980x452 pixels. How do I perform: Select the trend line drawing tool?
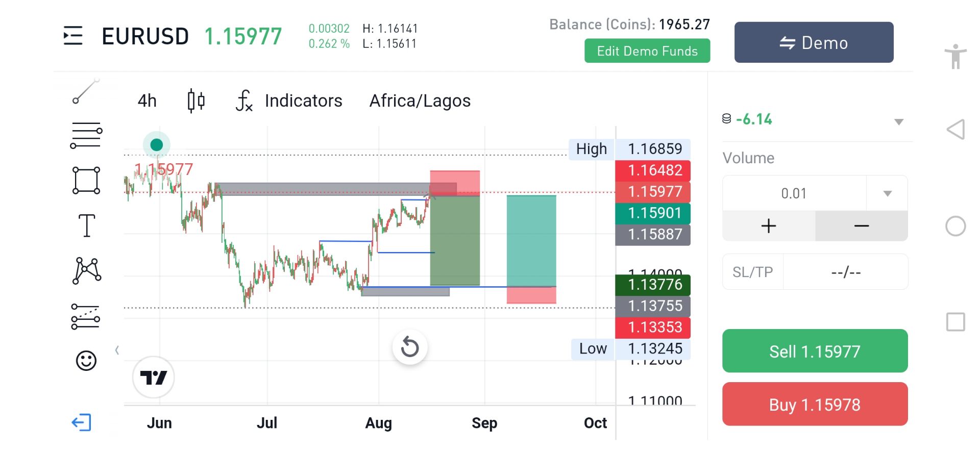click(x=86, y=92)
